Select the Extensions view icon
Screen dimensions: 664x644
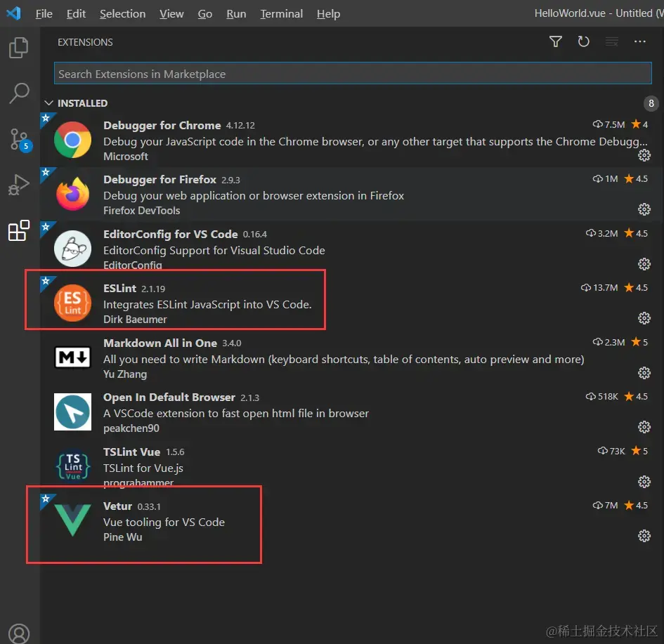19,230
